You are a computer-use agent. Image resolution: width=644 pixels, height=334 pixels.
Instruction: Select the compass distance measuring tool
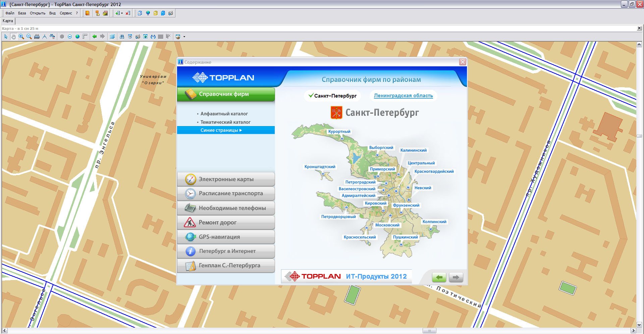[x=45, y=37]
